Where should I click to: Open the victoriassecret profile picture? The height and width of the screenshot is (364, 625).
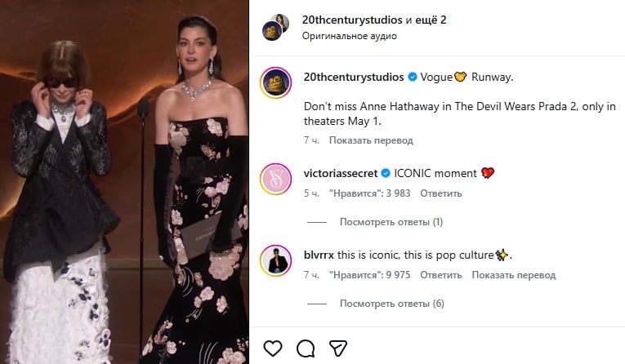pyautogui.click(x=275, y=179)
